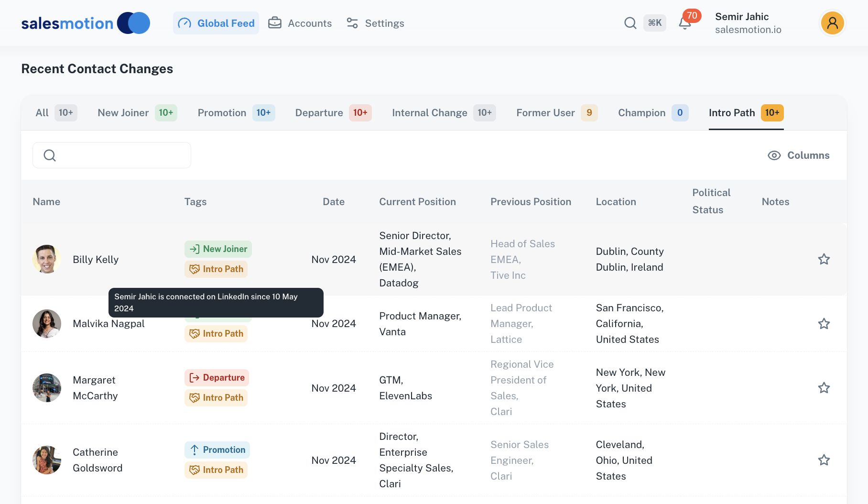The height and width of the screenshot is (504, 868).
Task: Switch to the New Joiner tab
Action: (137, 113)
